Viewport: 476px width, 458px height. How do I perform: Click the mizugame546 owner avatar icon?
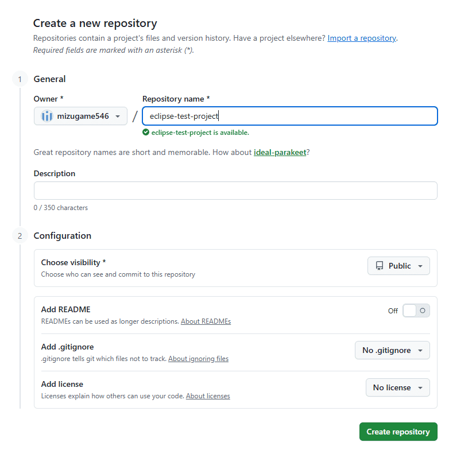(x=47, y=116)
